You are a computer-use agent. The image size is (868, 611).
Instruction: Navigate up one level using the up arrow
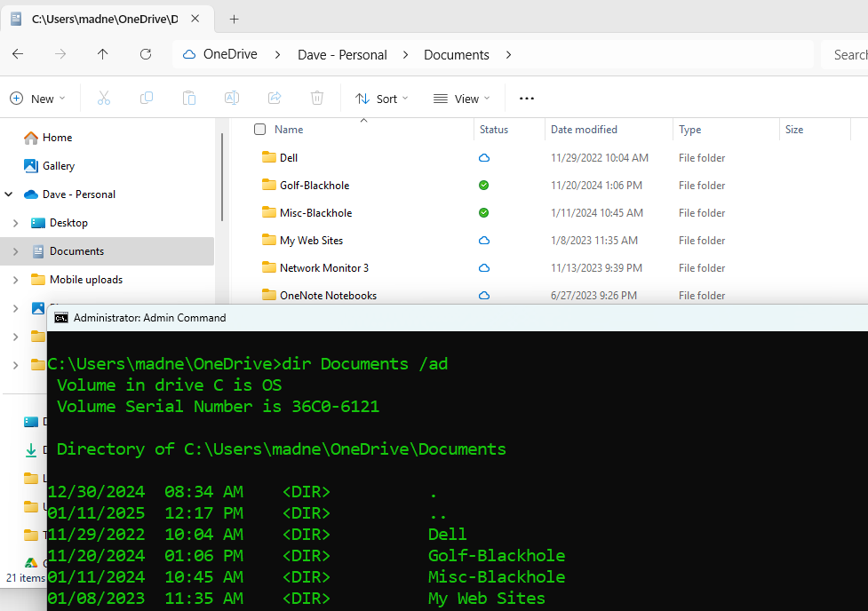(102, 54)
